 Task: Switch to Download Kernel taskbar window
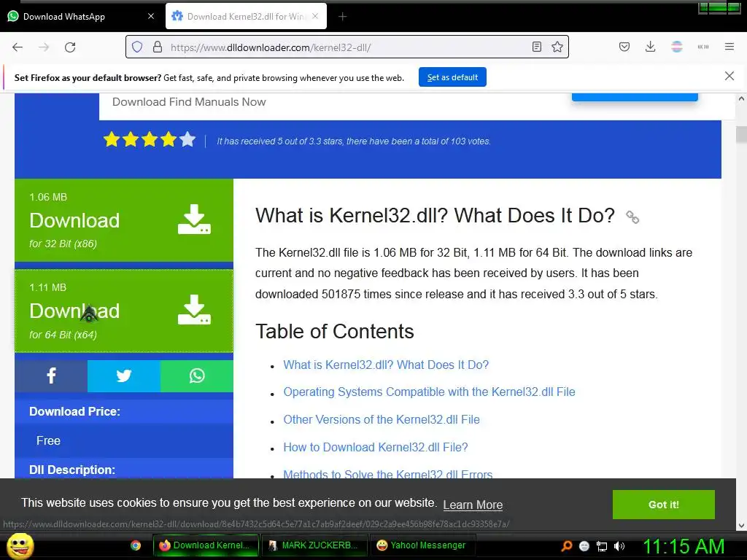tap(205, 545)
